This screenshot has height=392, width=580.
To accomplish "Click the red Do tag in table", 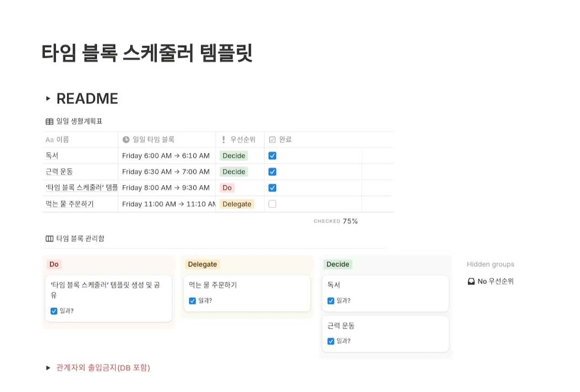I will [x=227, y=188].
